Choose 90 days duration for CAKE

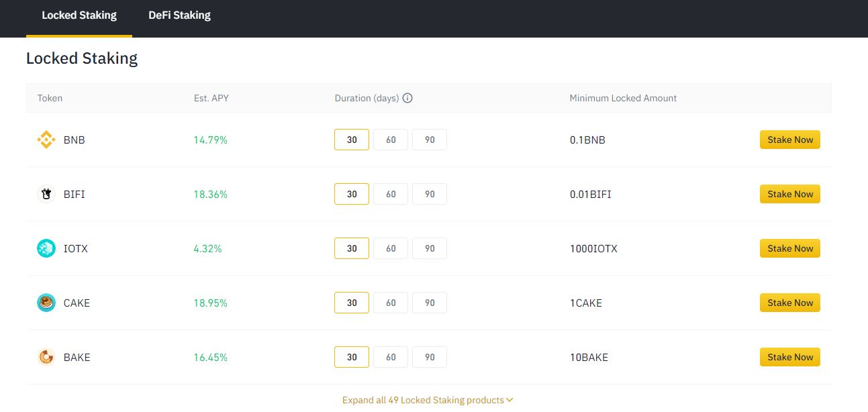tap(430, 303)
